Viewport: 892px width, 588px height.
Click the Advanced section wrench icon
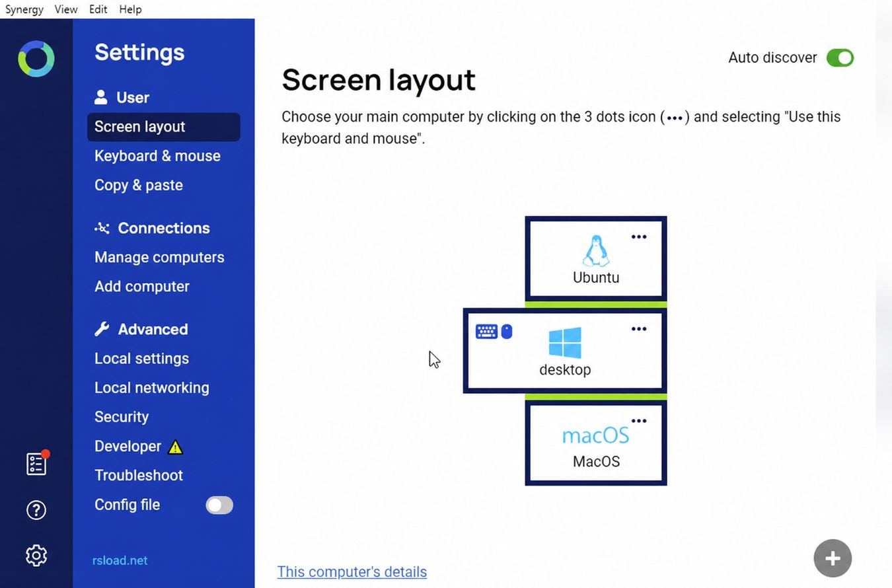pos(102,329)
